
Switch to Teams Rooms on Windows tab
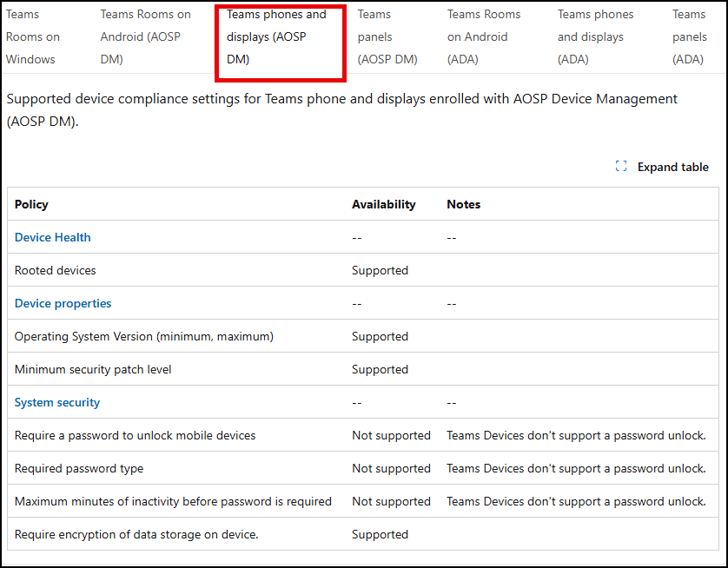coord(33,36)
